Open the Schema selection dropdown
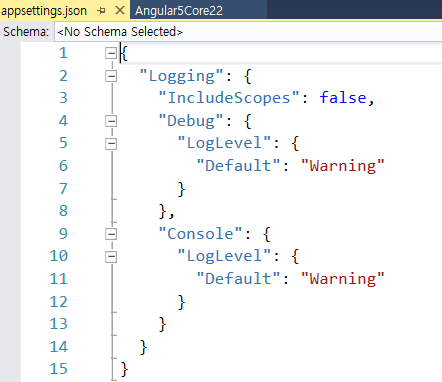This screenshot has width=442, height=382. pos(248,32)
